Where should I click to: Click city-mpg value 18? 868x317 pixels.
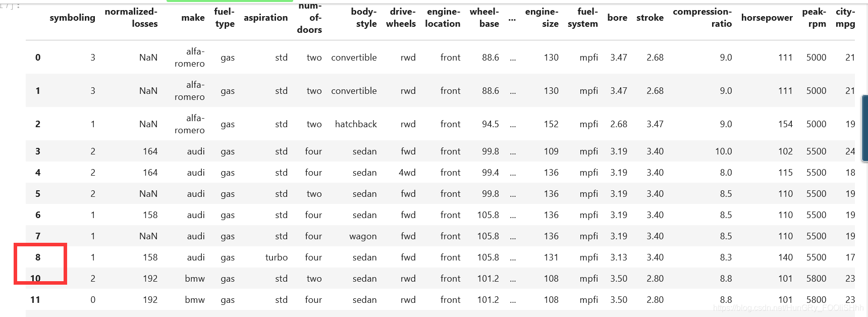[x=850, y=173]
